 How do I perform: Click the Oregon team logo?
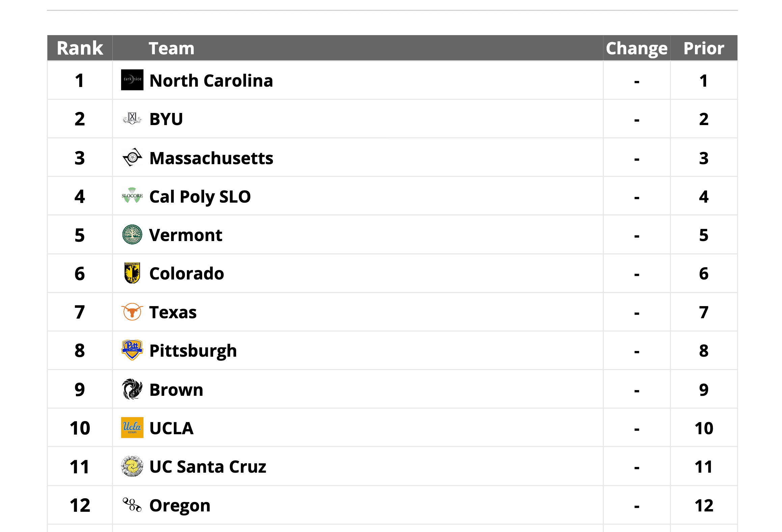tap(132, 505)
